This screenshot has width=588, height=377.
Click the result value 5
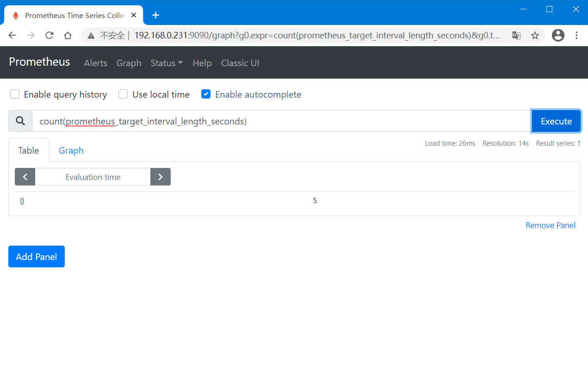click(x=315, y=201)
